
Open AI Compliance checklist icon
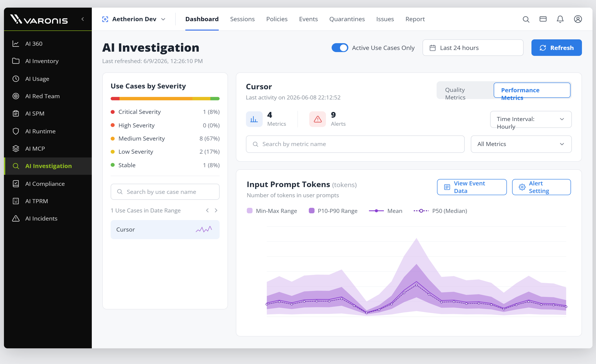point(16,184)
